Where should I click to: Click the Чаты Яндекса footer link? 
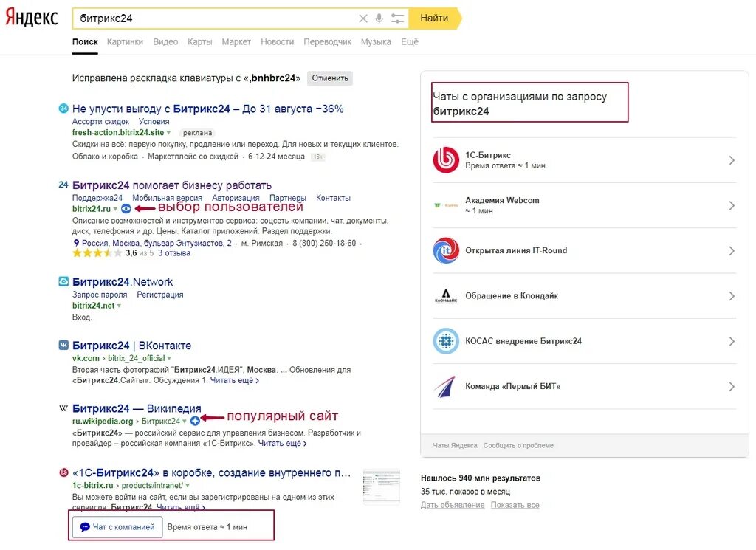click(455, 445)
